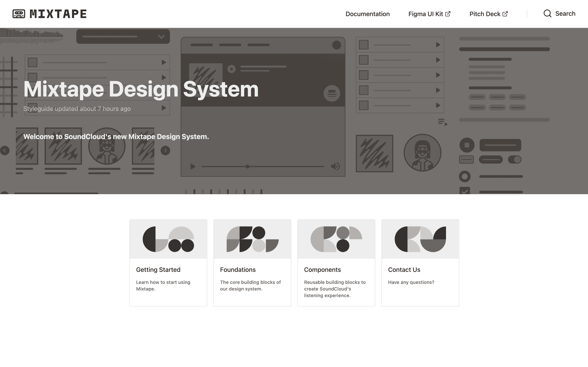Click the Components card thumbnail image
The image size is (588, 367).
[x=336, y=239]
